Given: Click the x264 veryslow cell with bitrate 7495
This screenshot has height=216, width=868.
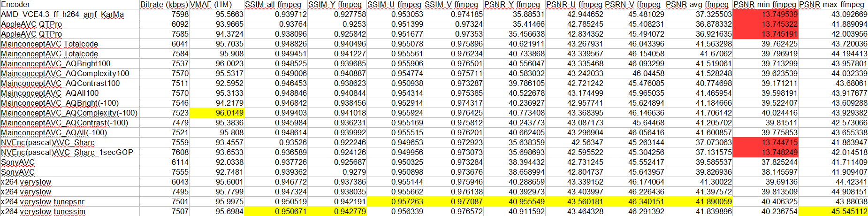Looking at the screenshot, I should (70, 192).
